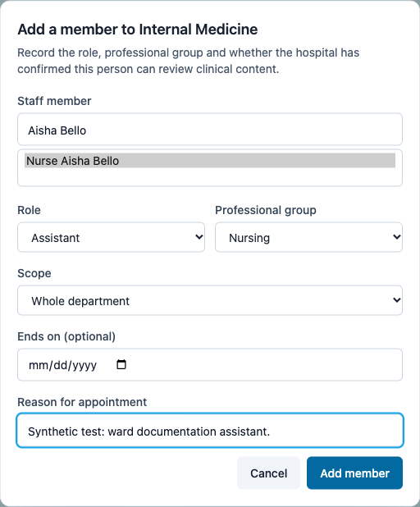Image resolution: width=420 pixels, height=507 pixels.
Task: Click the Reason for appointment label
Action: [82, 402]
